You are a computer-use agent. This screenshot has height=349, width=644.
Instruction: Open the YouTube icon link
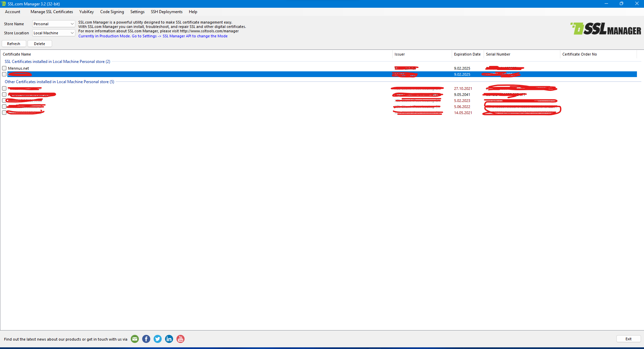180,339
